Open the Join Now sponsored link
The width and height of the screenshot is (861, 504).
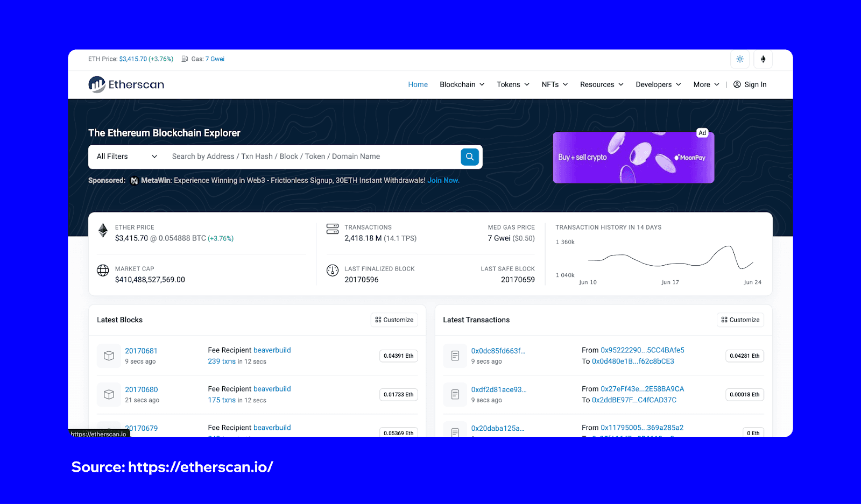[443, 180]
